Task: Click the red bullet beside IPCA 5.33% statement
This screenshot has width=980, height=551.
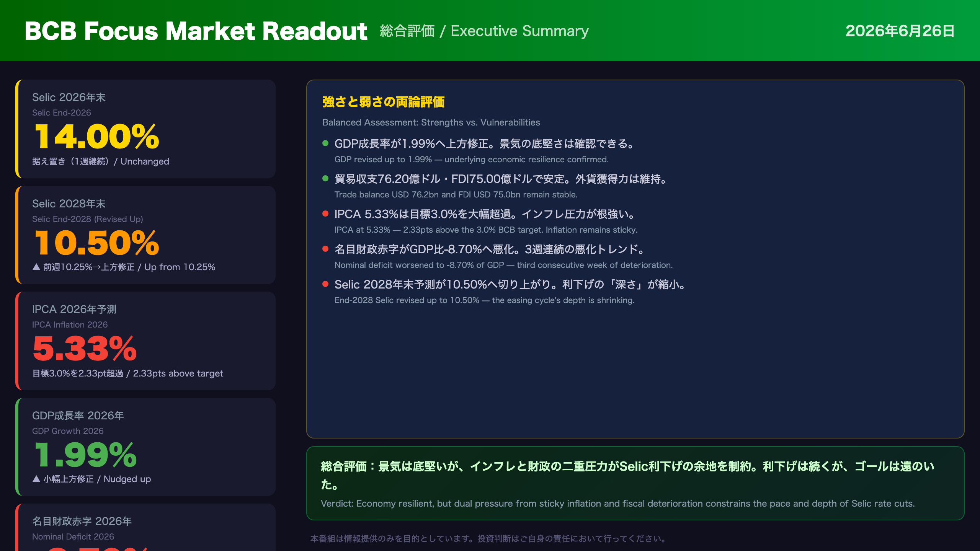Action: (x=325, y=214)
